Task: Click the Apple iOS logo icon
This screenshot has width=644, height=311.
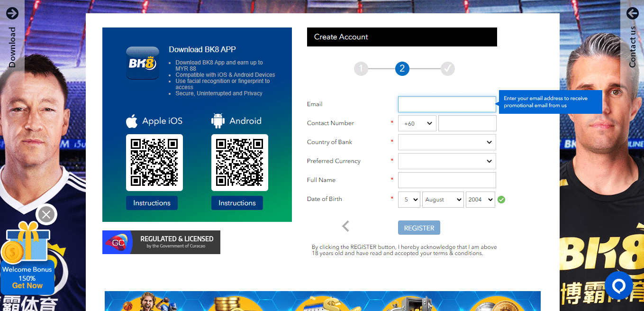Action: (x=132, y=121)
